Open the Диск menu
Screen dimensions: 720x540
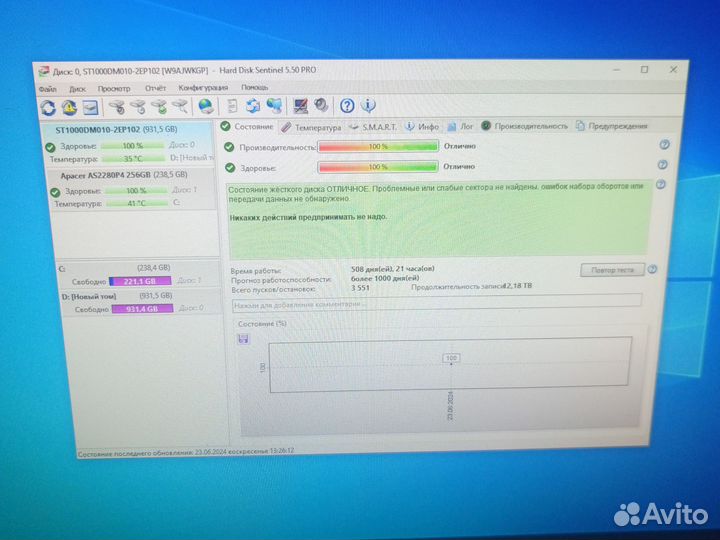pos(77,89)
